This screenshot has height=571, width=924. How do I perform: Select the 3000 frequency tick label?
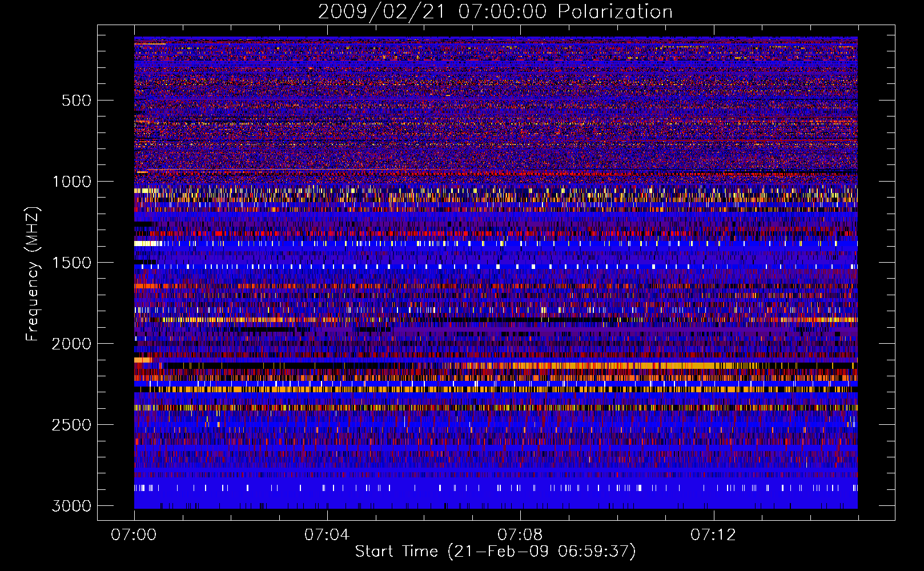point(72,506)
